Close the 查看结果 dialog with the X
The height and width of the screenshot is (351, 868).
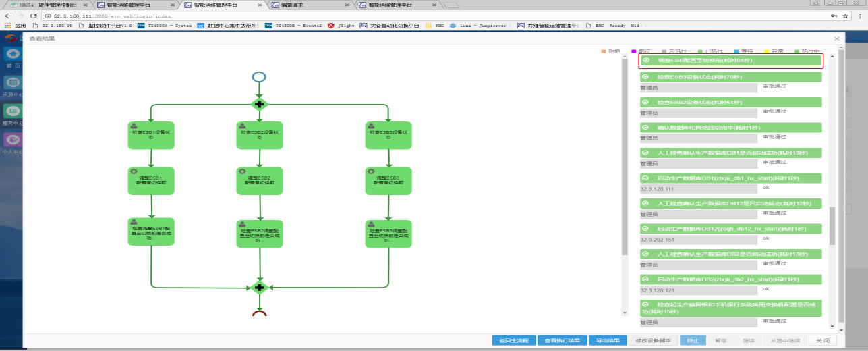tap(837, 38)
